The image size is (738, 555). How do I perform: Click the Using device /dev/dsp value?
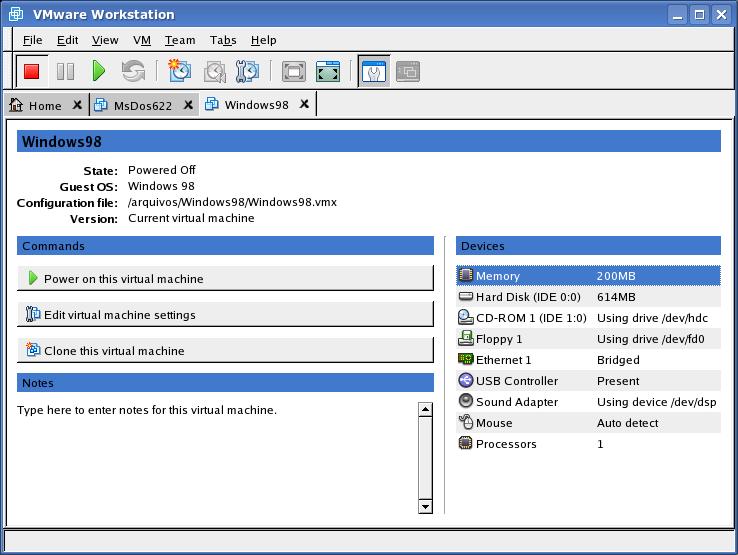coord(657,402)
